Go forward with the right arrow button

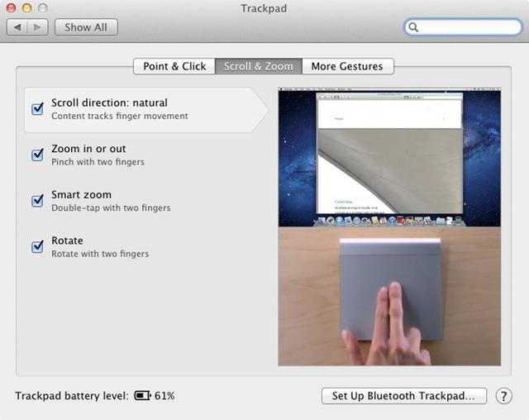coord(37,27)
